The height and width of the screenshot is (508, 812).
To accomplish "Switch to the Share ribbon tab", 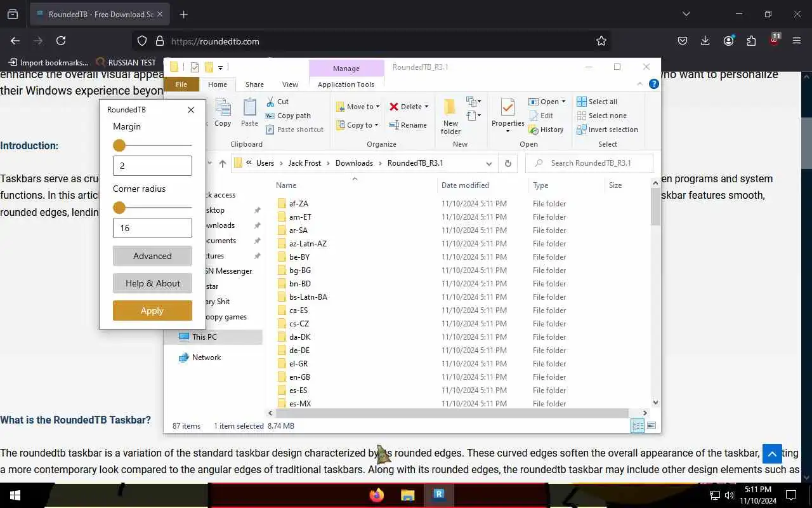I will tap(254, 84).
